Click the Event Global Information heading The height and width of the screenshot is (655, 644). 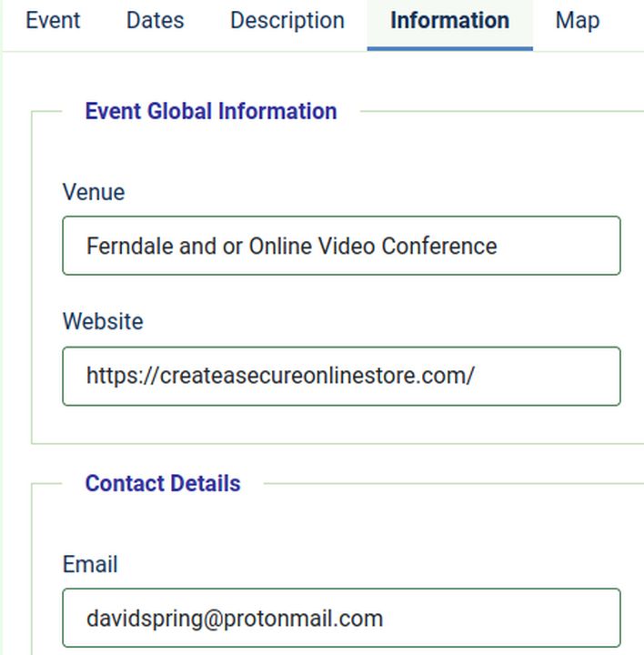pos(211,111)
